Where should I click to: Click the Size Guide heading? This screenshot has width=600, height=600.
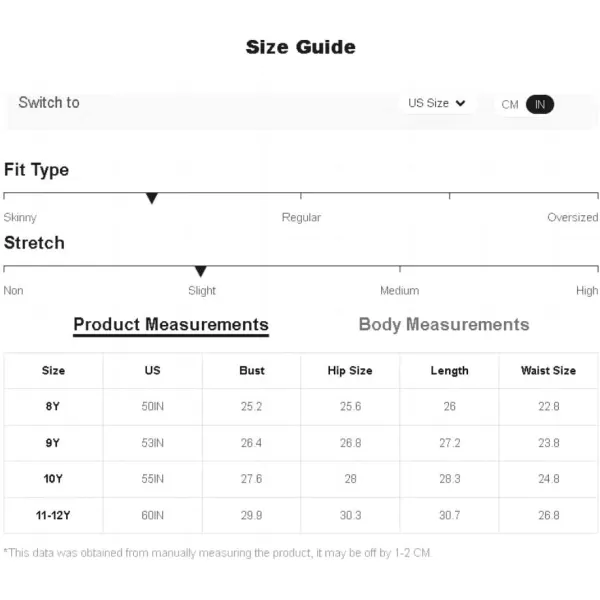click(300, 47)
